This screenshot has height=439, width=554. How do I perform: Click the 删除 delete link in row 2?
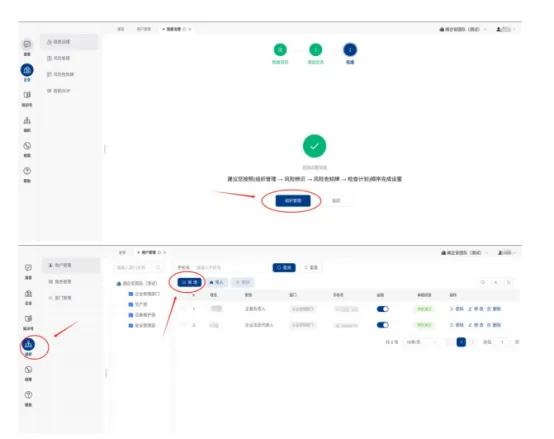[x=494, y=325]
